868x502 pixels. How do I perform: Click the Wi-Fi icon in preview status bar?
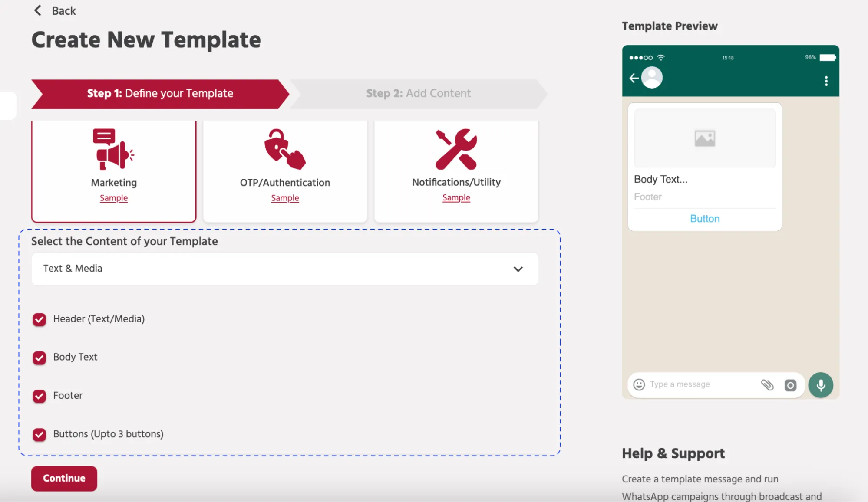(x=661, y=57)
